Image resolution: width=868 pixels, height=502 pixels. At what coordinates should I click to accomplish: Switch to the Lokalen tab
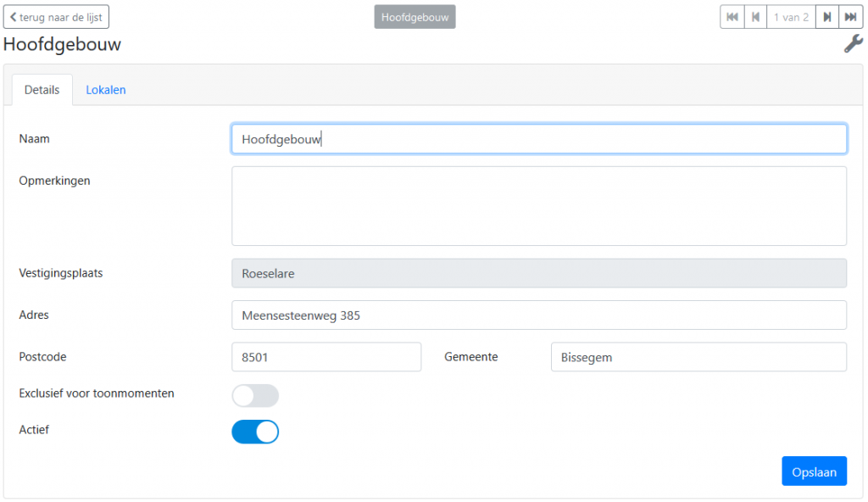pos(106,90)
